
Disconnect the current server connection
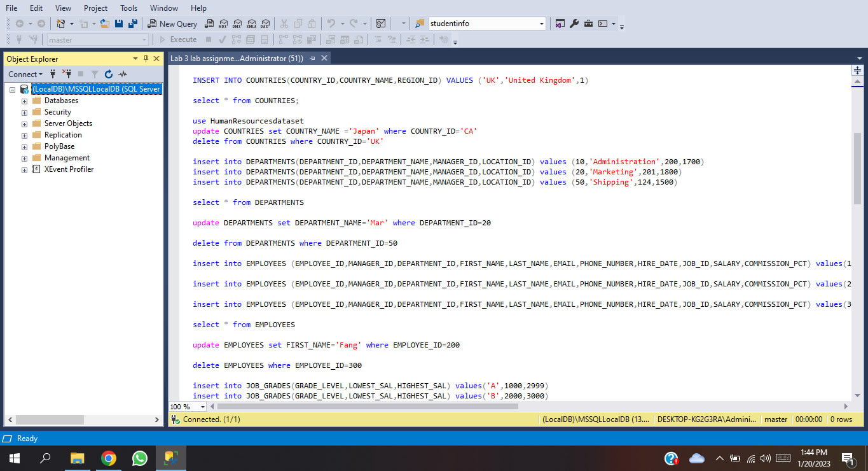click(67, 74)
